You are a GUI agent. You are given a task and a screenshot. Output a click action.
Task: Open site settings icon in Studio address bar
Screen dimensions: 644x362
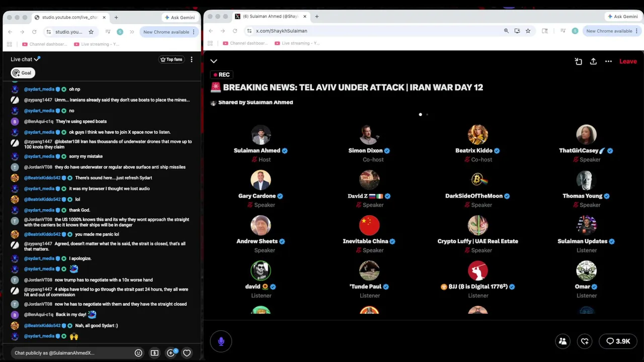pyautogui.click(x=48, y=32)
